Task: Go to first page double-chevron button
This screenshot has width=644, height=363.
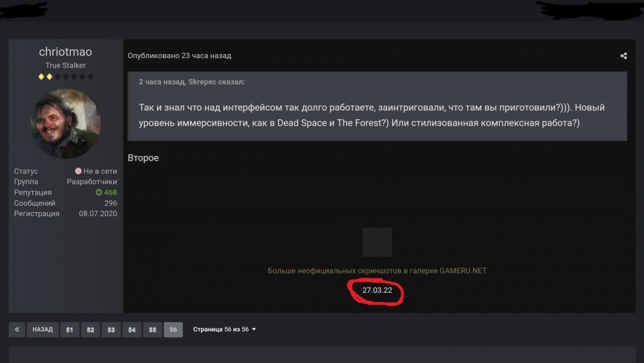Action: tap(17, 329)
